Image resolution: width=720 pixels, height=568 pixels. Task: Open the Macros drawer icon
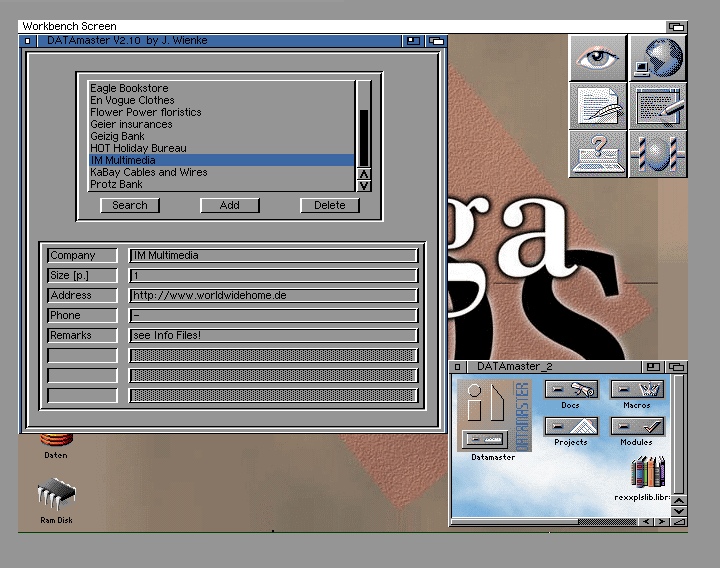pyautogui.click(x=637, y=391)
